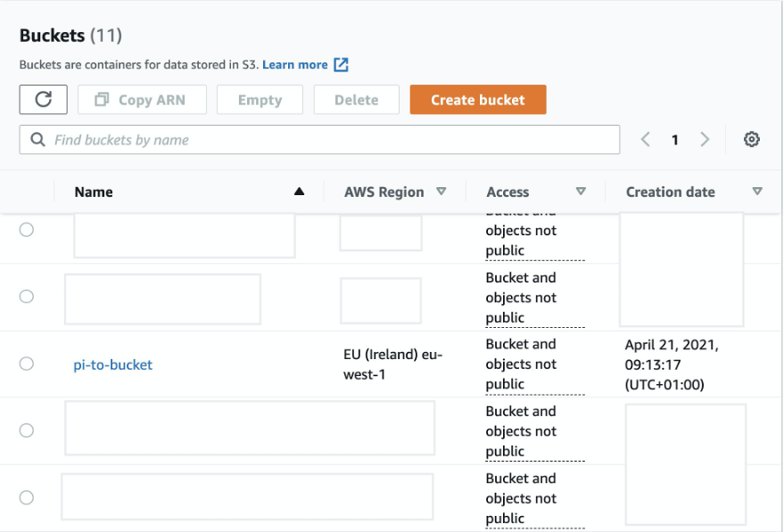Click the Name column header
The image size is (784, 532).
pos(94,192)
